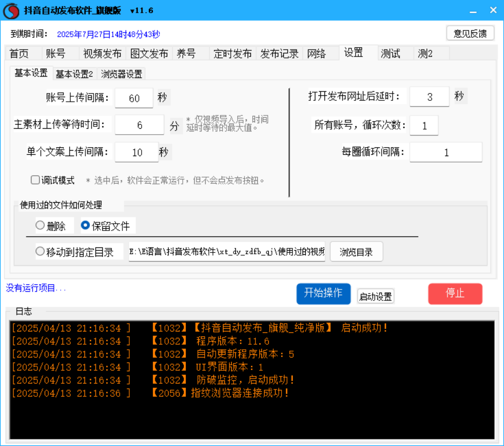Screen dimensions: 504x446
Task: Click the 使用过的文件如何处理 group label
Action: coord(61,205)
